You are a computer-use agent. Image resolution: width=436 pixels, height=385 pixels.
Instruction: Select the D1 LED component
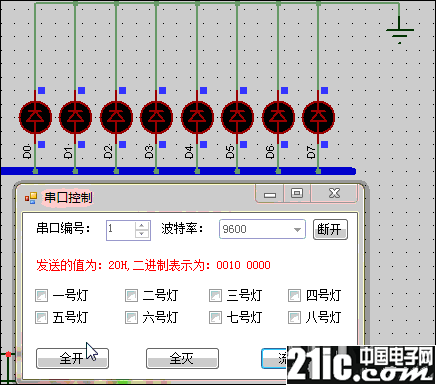click(75, 117)
